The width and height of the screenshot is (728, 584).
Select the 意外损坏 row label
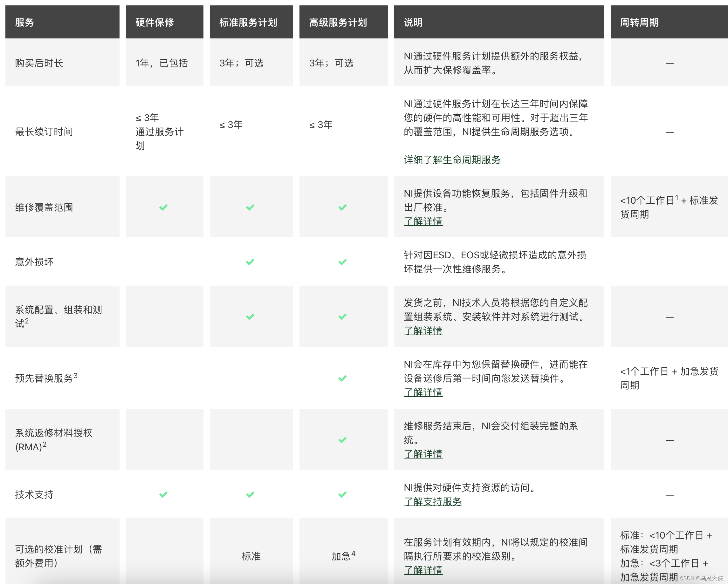(34, 262)
